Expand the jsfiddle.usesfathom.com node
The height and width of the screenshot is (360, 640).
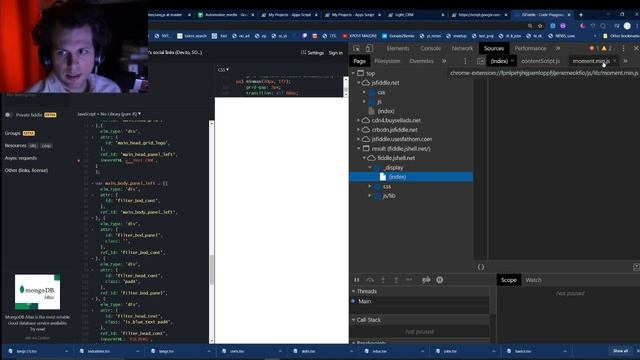(x=359, y=139)
